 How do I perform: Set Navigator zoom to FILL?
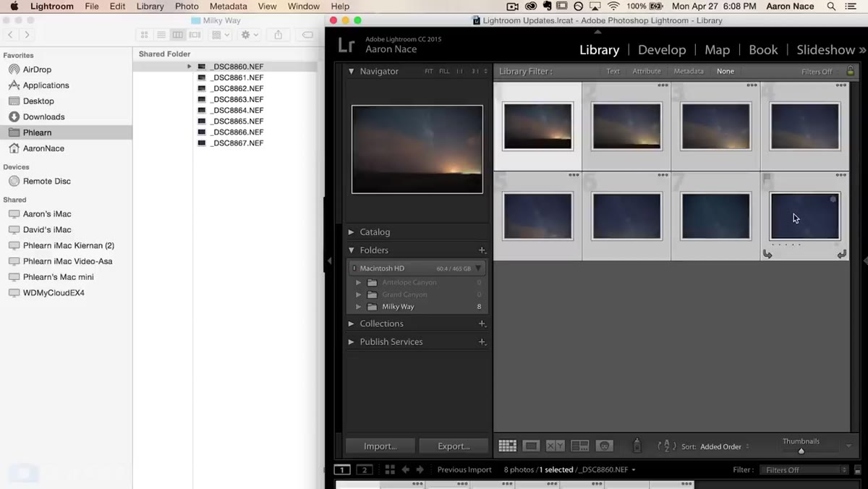[444, 72]
